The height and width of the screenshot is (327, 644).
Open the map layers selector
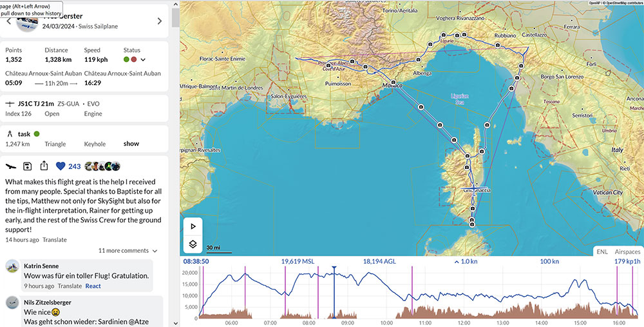click(x=193, y=244)
